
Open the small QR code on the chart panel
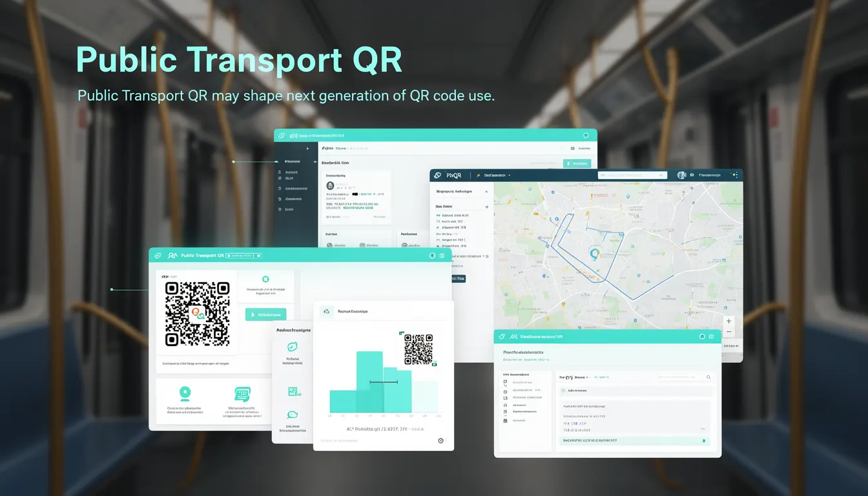point(418,349)
